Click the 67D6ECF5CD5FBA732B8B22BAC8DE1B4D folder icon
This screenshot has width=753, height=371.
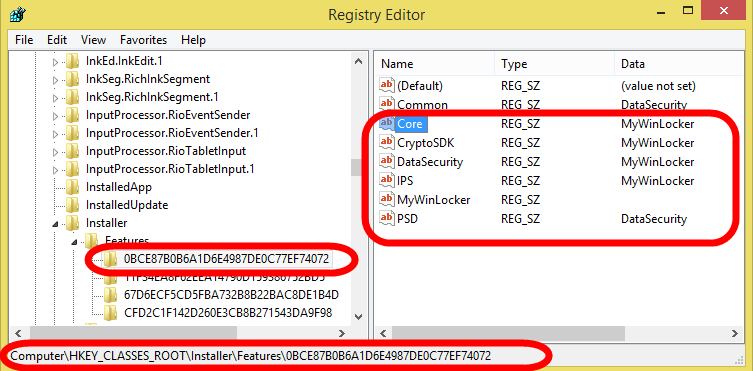pyautogui.click(x=110, y=295)
